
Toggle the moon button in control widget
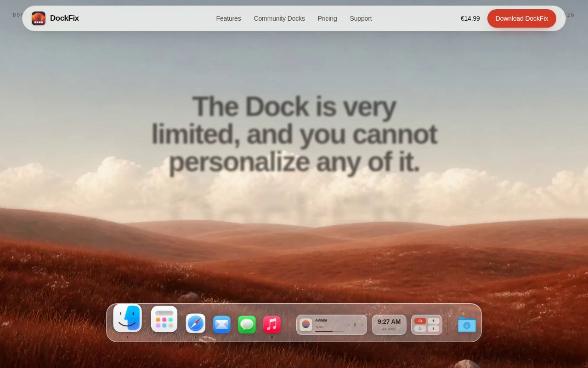[420, 328]
